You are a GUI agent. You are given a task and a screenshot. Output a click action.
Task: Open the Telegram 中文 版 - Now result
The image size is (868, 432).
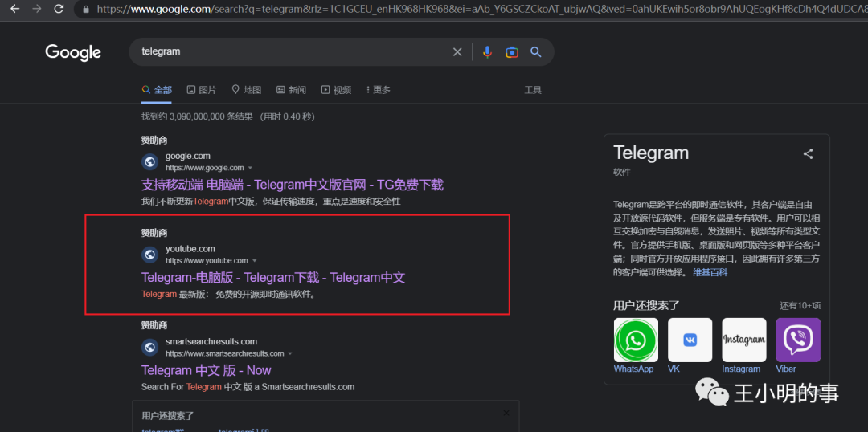click(x=206, y=370)
